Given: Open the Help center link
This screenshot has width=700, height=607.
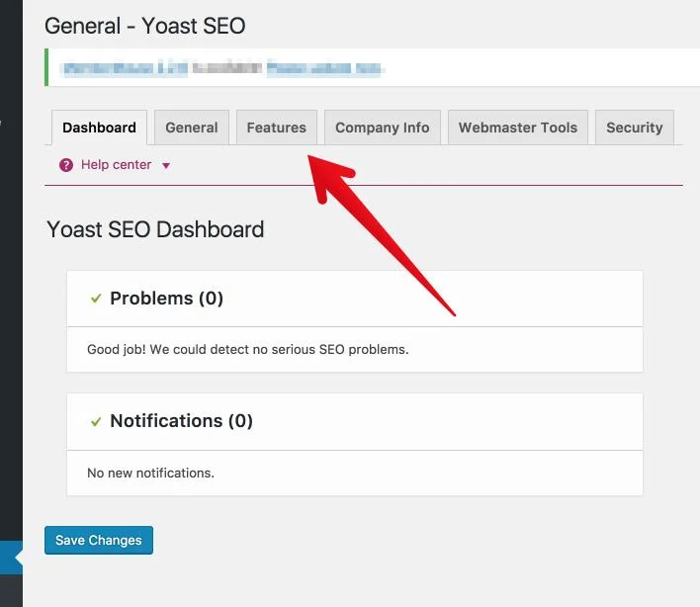Looking at the screenshot, I should coord(116,165).
